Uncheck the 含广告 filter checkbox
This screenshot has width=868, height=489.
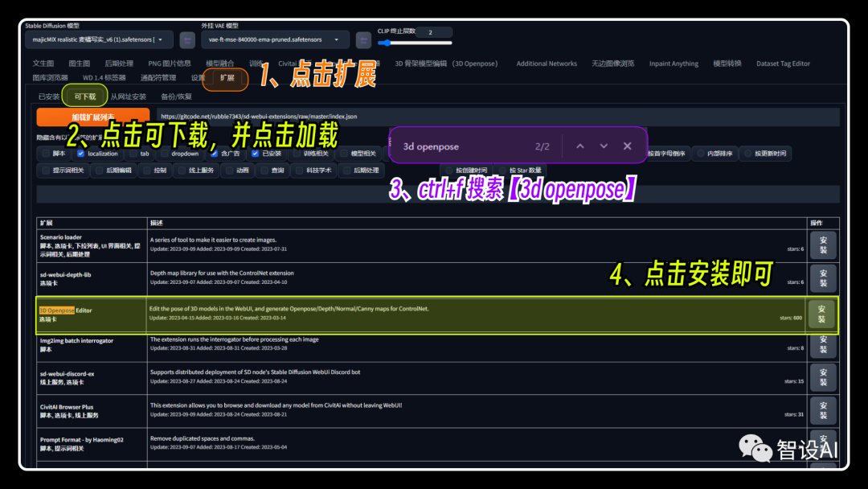(215, 154)
